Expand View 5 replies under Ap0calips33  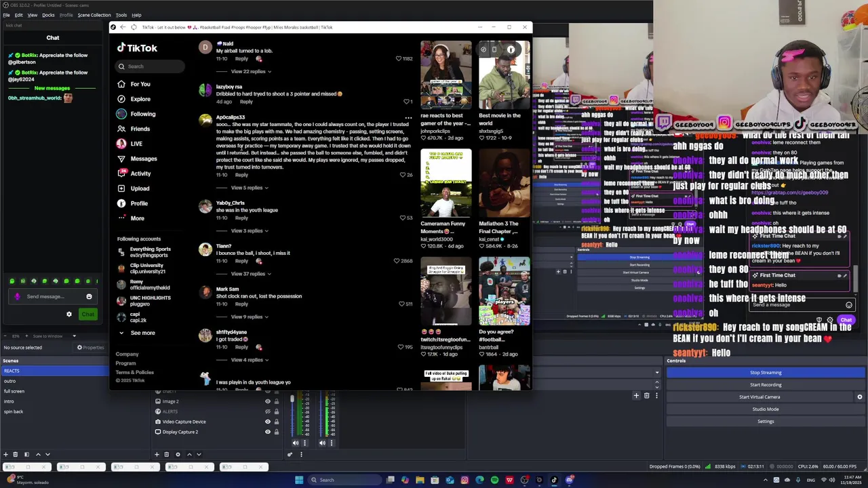tap(250, 188)
